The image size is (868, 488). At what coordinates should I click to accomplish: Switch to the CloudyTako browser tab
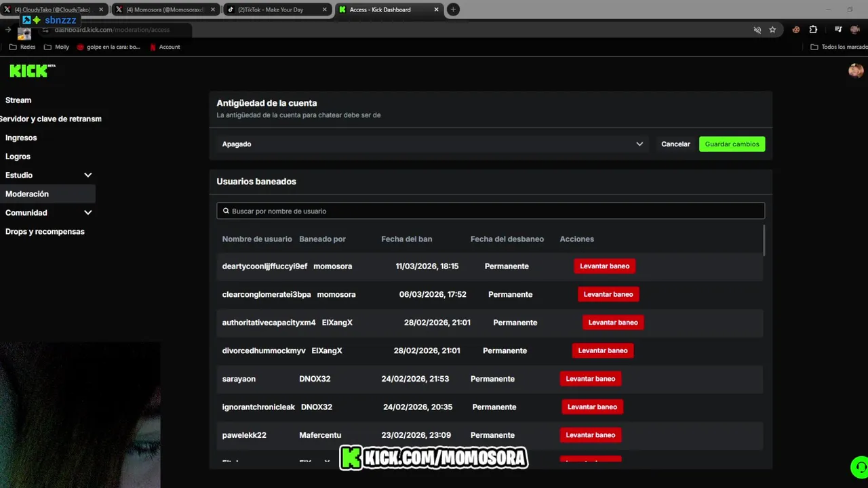coord(54,9)
